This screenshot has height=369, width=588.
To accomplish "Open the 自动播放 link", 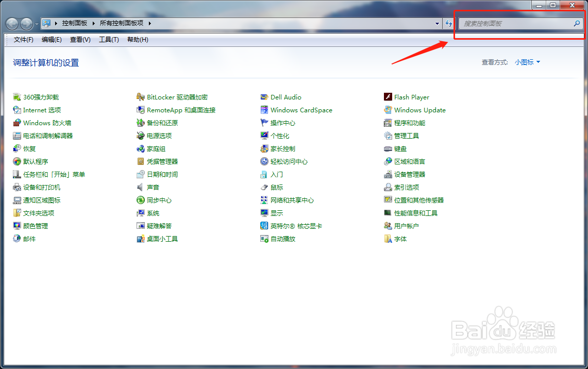I will (x=283, y=239).
